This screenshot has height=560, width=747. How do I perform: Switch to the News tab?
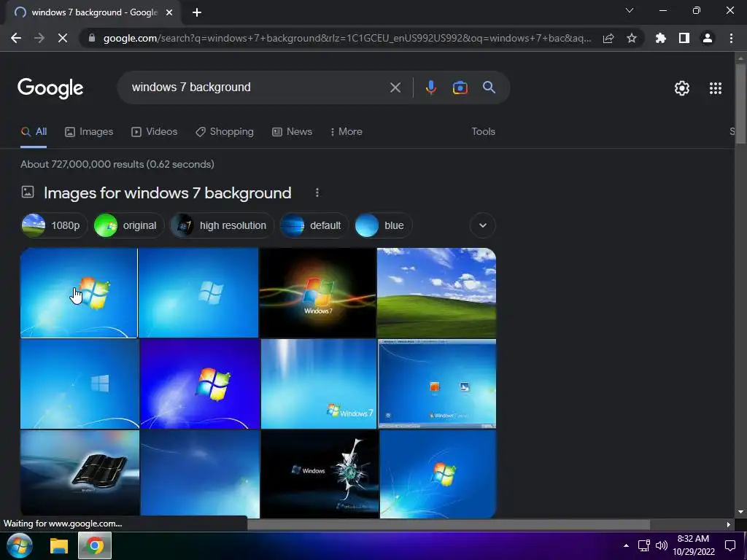pyautogui.click(x=292, y=132)
